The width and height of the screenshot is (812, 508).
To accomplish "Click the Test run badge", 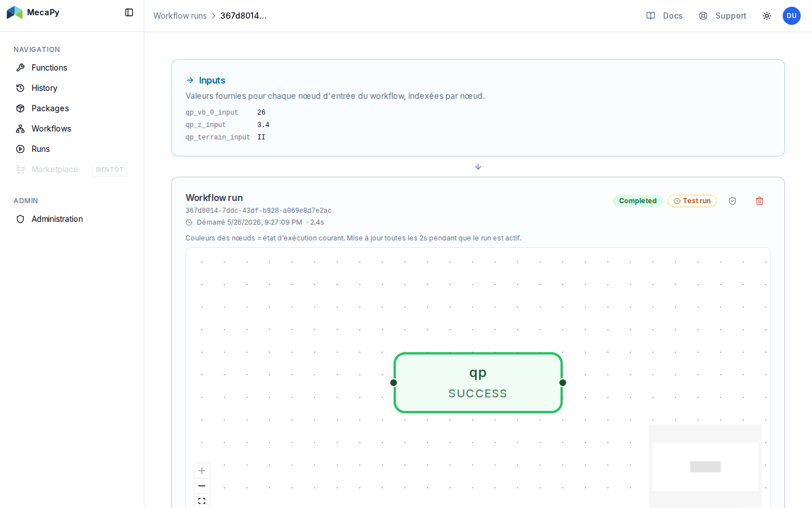I will [692, 201].
